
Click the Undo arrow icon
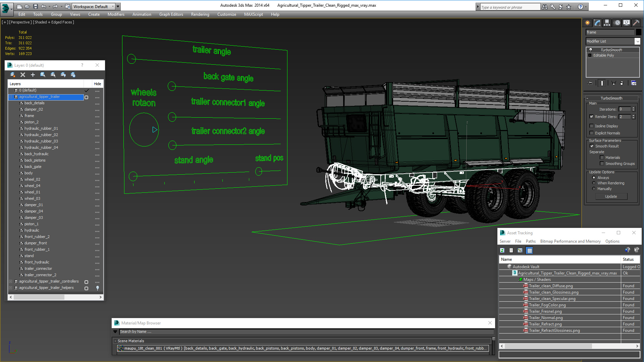(x=44, y=6)
